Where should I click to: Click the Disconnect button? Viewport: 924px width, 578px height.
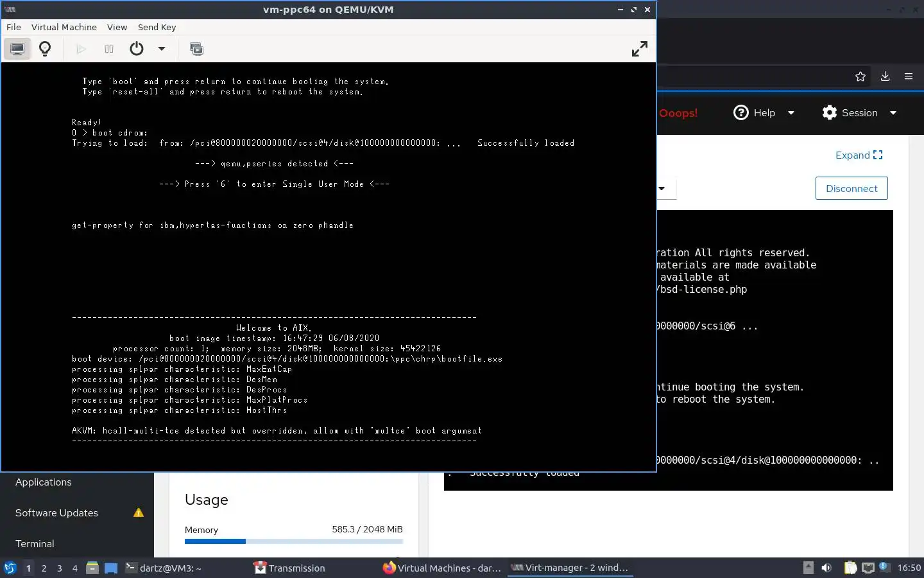[x=851, y=188]
